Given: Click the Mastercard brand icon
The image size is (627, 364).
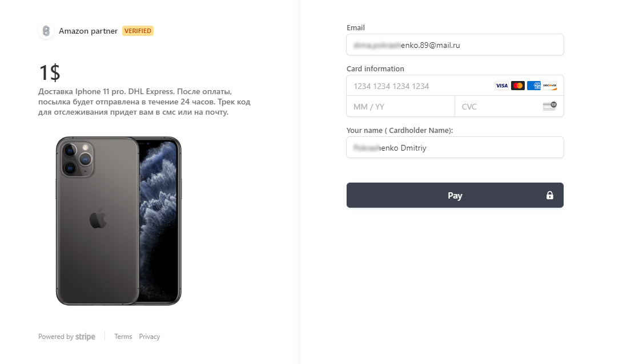Looking at the screenshot, I should [517, 86].
